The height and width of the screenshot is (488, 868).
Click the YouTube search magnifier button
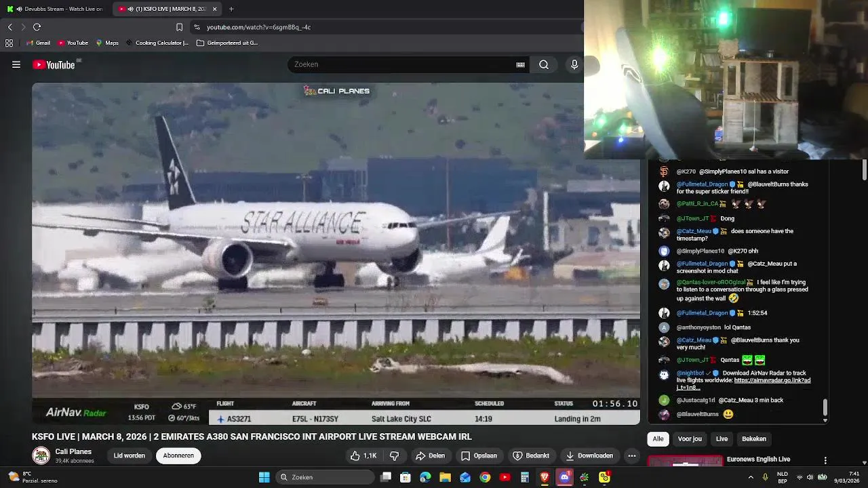click(x=544, y=64)
